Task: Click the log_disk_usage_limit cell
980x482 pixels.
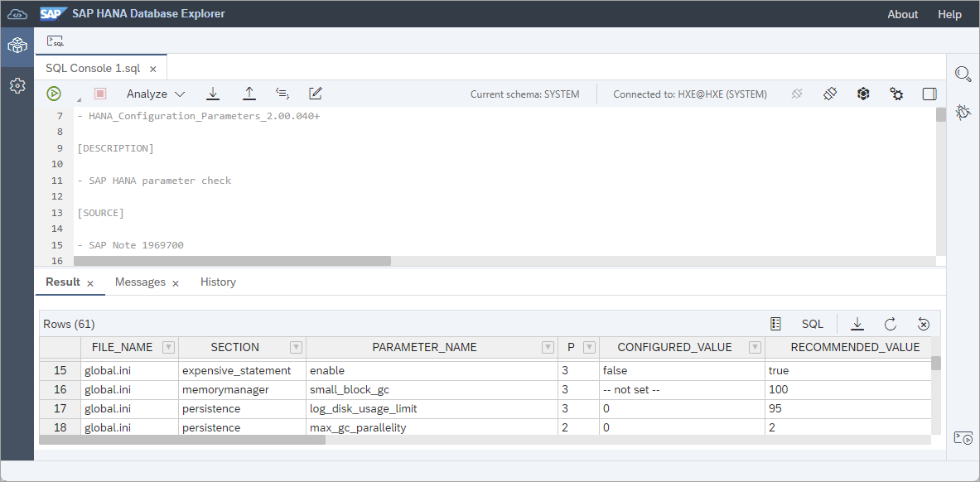Action: coord(432,409)
